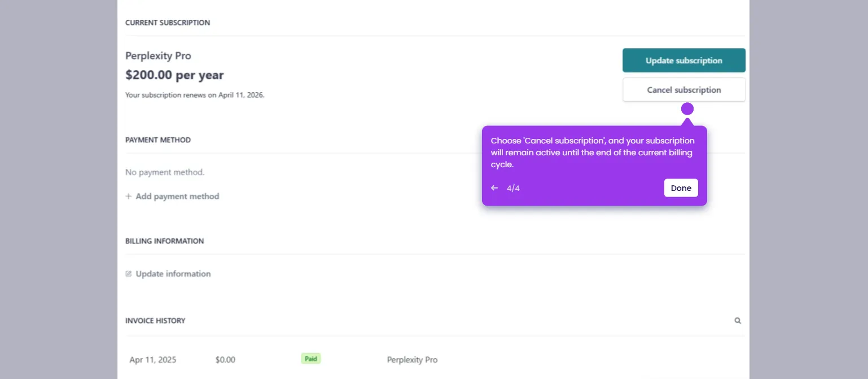Click the edit pencil icon beside Update information
Image resolution: width=868 pixels, height=379 pixels.
click(x=129, y=274)
